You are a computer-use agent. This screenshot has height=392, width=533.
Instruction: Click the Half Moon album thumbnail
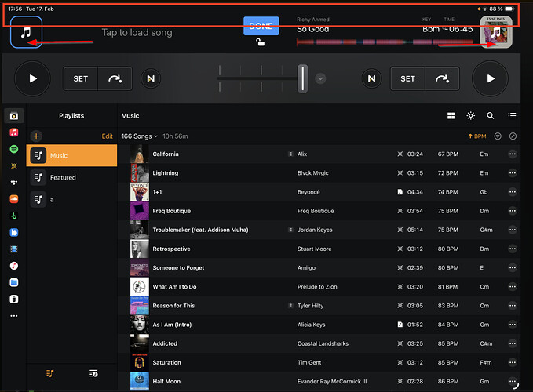(x=140, y=382)
